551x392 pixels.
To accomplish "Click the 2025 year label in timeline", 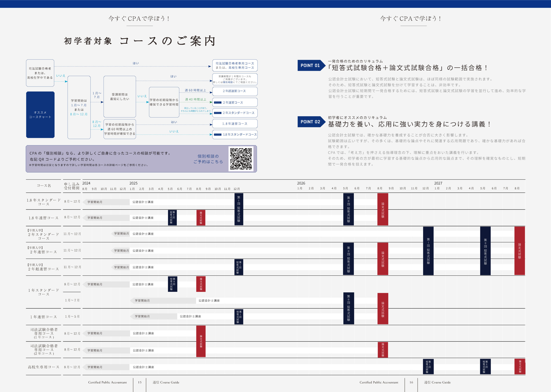I will [133, 183].
